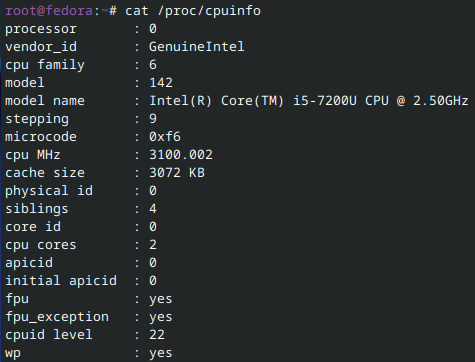The image size is (475, 362).
Task: Select the microcode value 0xf6
Action: pos(165,136)
